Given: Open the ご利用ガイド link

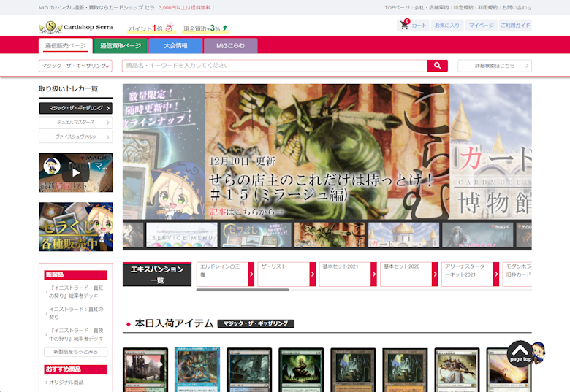Looking at the screenshot, I should 515,26.
